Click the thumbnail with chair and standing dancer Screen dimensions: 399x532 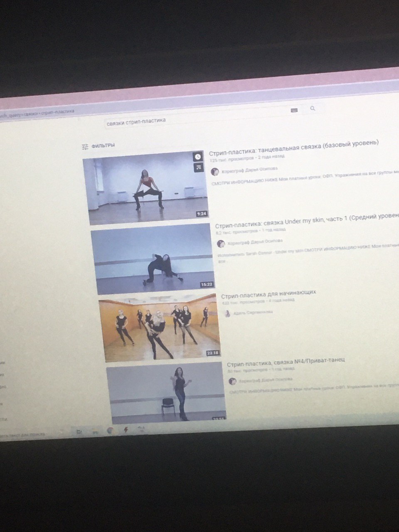[x=166, y=393]
